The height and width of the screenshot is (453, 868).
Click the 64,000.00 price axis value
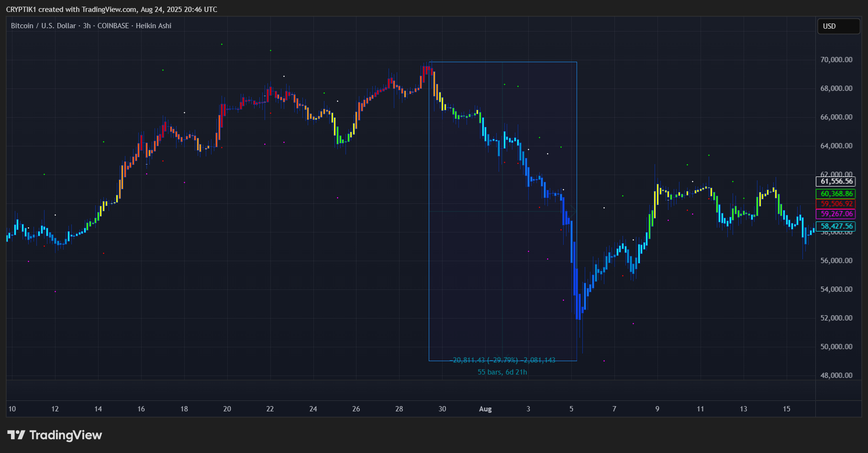click(x=836, y=146)
